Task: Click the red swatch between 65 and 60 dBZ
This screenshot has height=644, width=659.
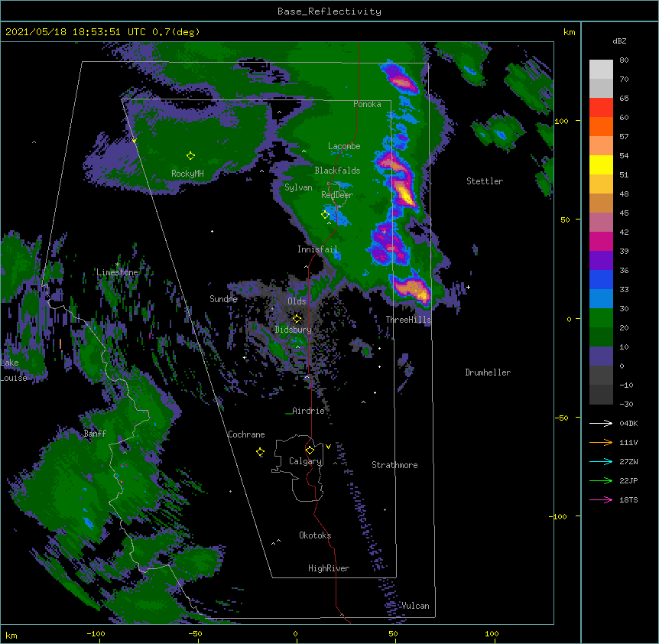Action: pyautogui.click(x=601, y=108)
